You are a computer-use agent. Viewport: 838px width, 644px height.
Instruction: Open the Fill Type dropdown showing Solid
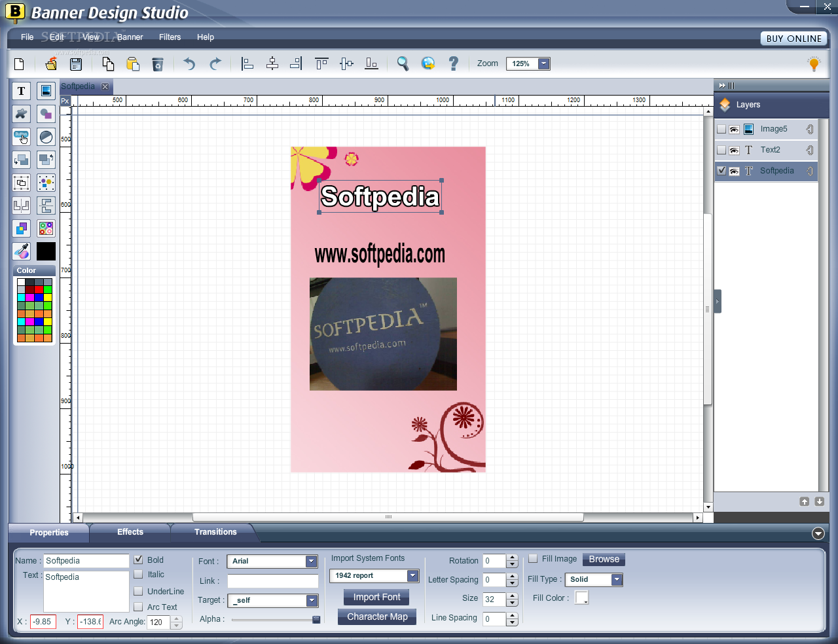tap(617, 580)
